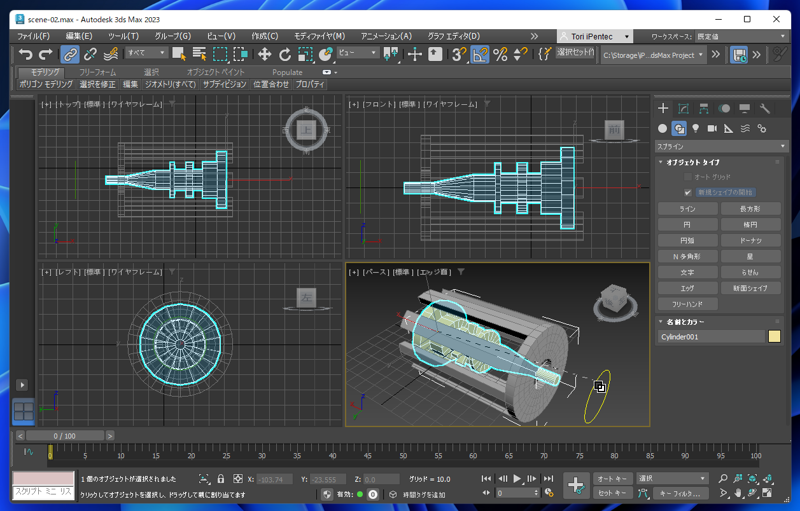Activate the Select and Scale tool
This screenshot has height=511, width=800.
point(305,54)
